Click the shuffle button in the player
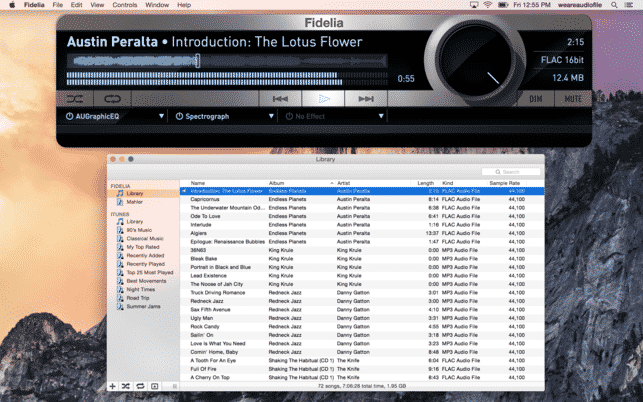Image resolution: width=643 pixels, height=402 pixels. pyautogui.click(x=77, y=99)
